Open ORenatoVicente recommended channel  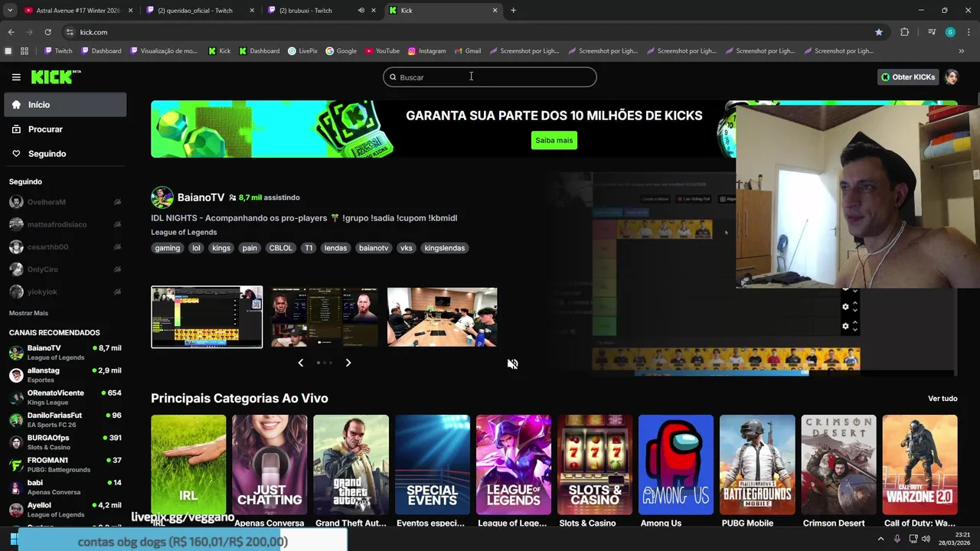coord(65,397)
